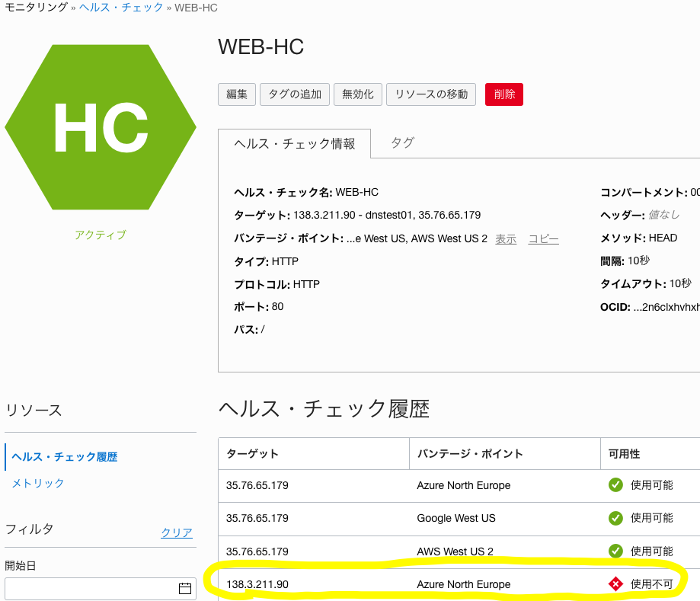Click the 表示 link for vantage points
The height and width of the screenshot is (601, 700).
click(506, 239)
